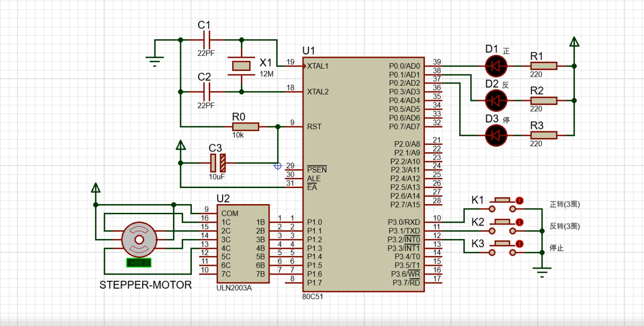Click the U1 reference label
The width and height of the screenshot is (644, 326).
click(309, 50)
